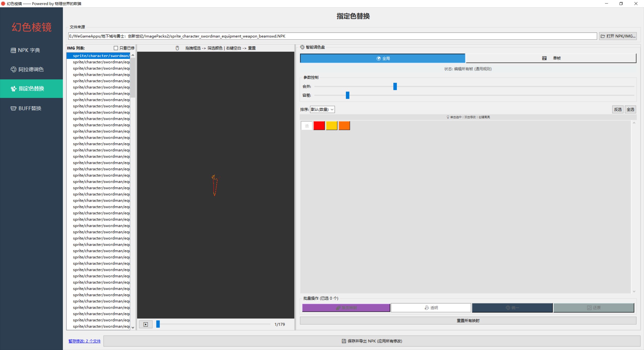Click the 反选 invert selection button
This screenshot has height=350, width=644.
tap(618, 109)
